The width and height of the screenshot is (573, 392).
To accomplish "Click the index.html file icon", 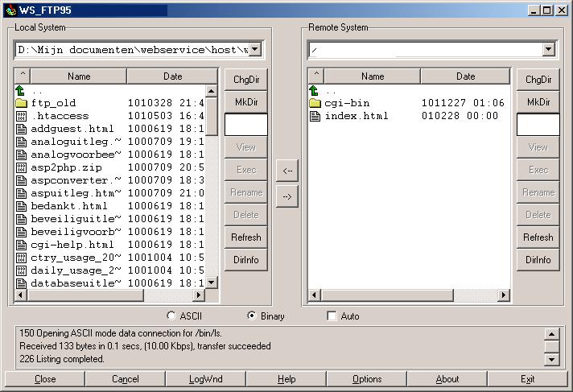I will pos(315,116).
